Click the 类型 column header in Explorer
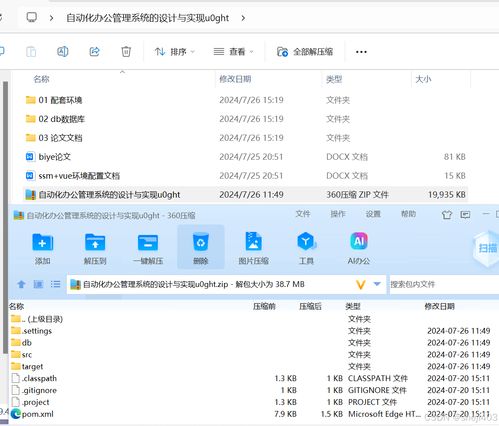499x426 pixels. (x=334, y=79)
